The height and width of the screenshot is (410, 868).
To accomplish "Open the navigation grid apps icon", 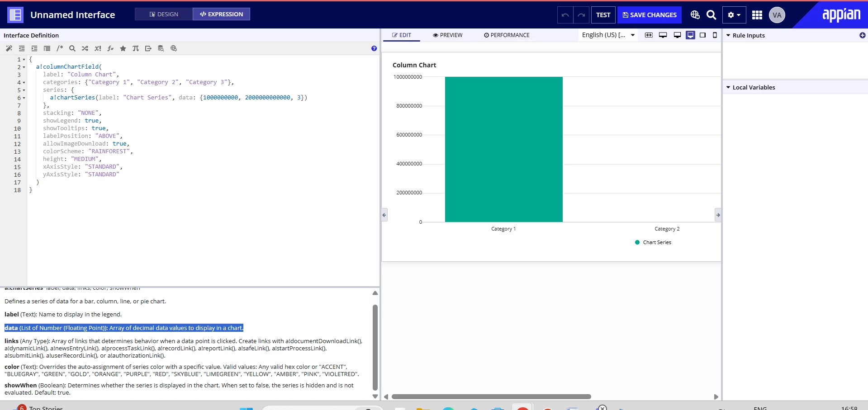I will [757, 15].
